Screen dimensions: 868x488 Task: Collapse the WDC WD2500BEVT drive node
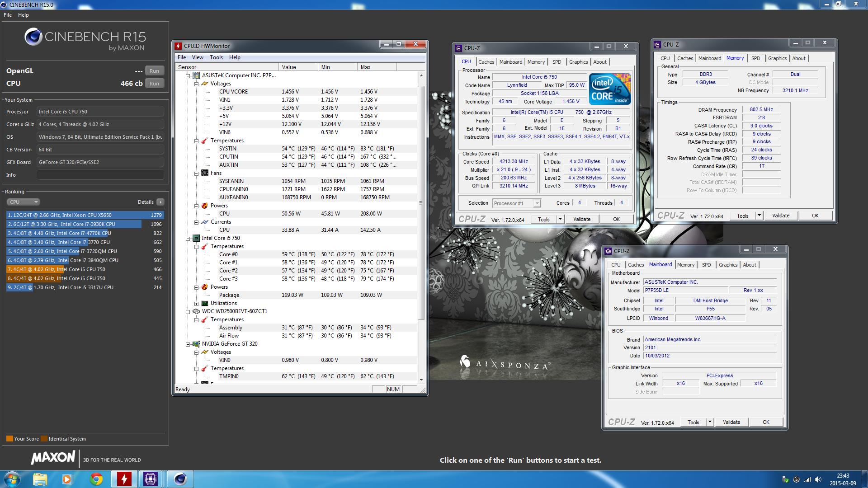click(188, 312)
